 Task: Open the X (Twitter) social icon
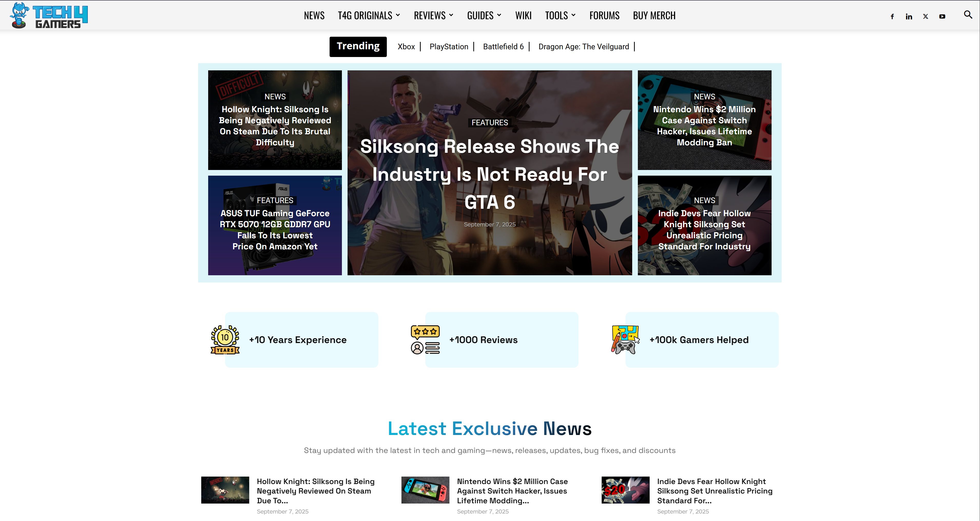(x=926, y=16)
